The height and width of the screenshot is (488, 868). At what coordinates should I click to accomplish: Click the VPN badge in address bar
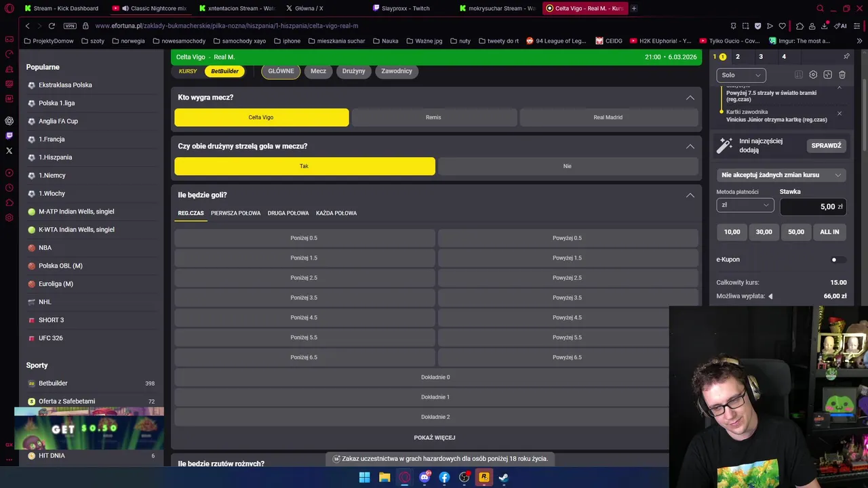point(70,26)
